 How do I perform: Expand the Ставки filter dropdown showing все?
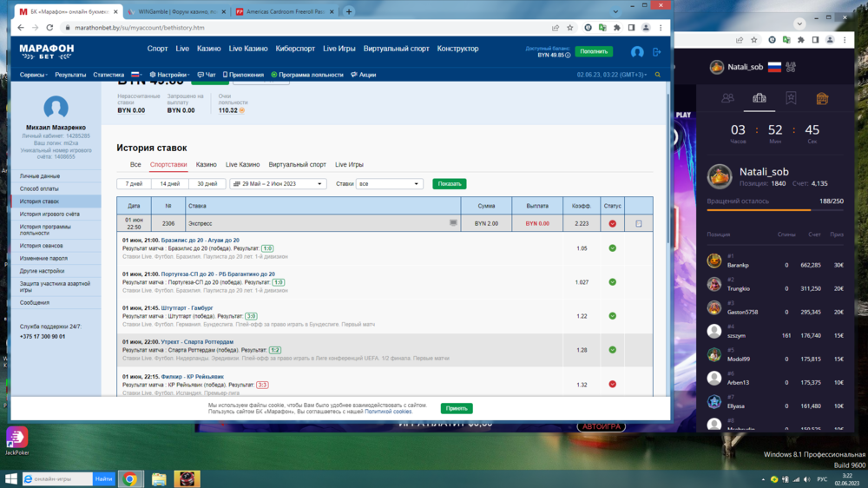click(390, 184)
